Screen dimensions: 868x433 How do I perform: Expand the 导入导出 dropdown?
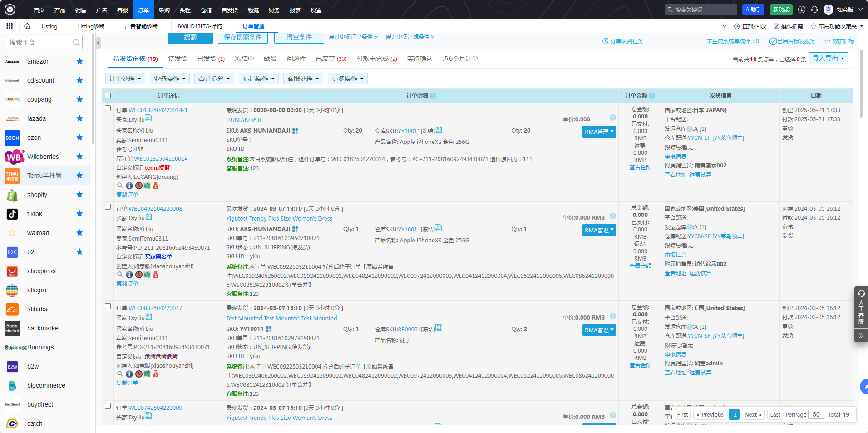[x=828, y=59]
